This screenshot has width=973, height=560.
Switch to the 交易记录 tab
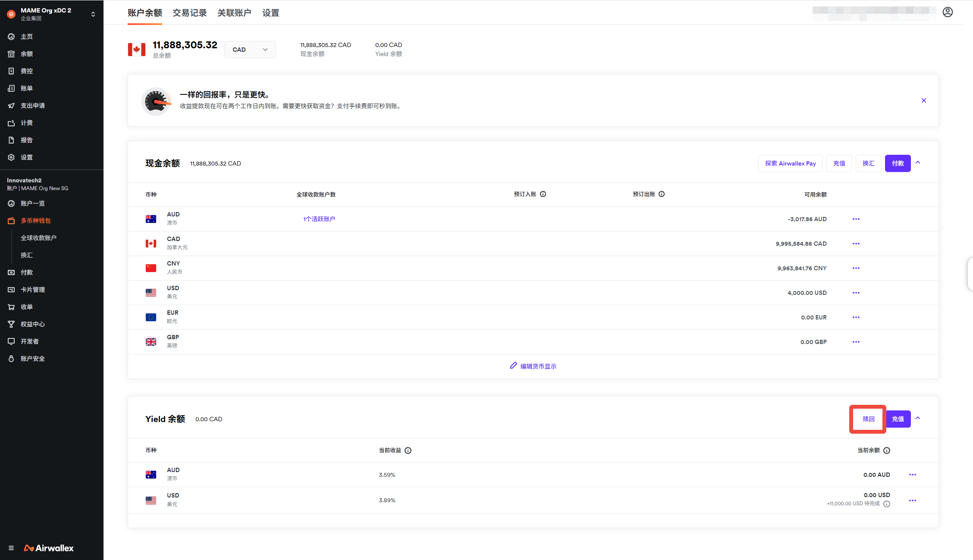[x=189, y=13]
